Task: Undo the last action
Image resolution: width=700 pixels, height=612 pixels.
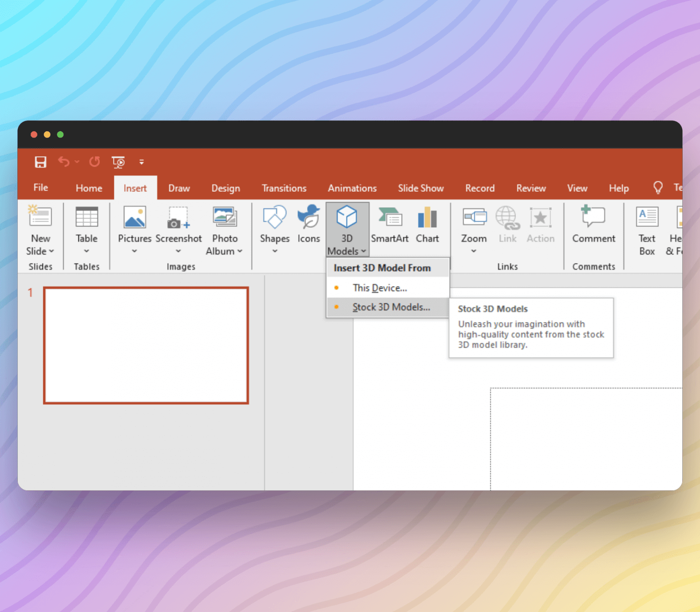Action: 63,162
